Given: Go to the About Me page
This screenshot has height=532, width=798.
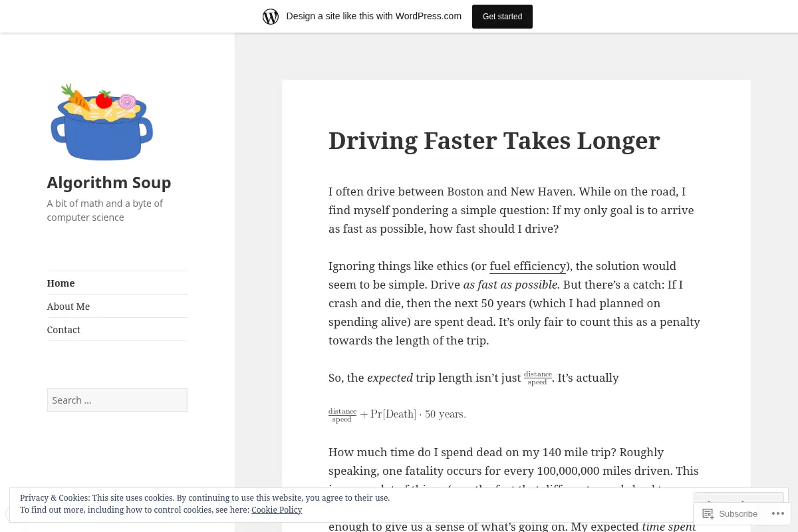Looking at the screenshot, I should coord(68,306).
